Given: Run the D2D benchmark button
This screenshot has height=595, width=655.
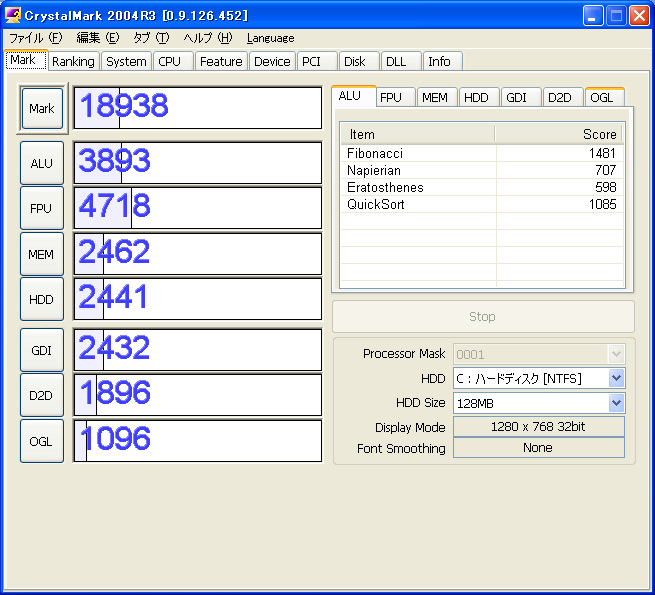Looking at the screenshot, I should pos(42,395).
